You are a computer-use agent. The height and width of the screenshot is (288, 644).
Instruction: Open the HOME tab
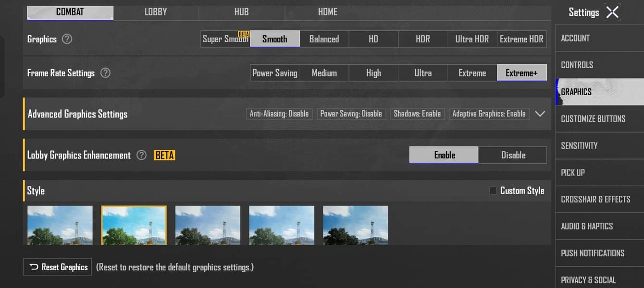point(328,12)
